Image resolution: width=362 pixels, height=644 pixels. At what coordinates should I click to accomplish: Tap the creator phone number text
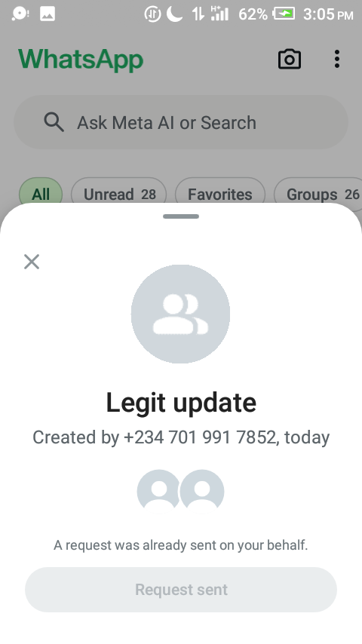point(200,437)
